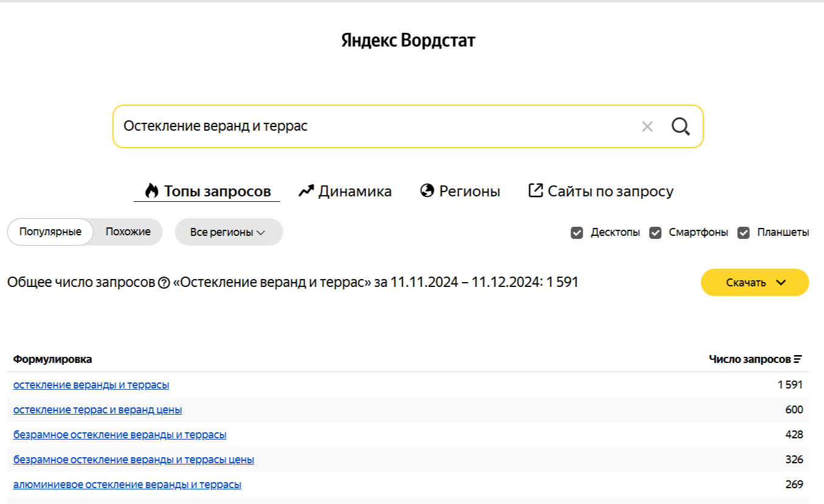The height and width of the screenshot is (504, 824).
Task: Click the query count value 428
Action: [794, 435]
